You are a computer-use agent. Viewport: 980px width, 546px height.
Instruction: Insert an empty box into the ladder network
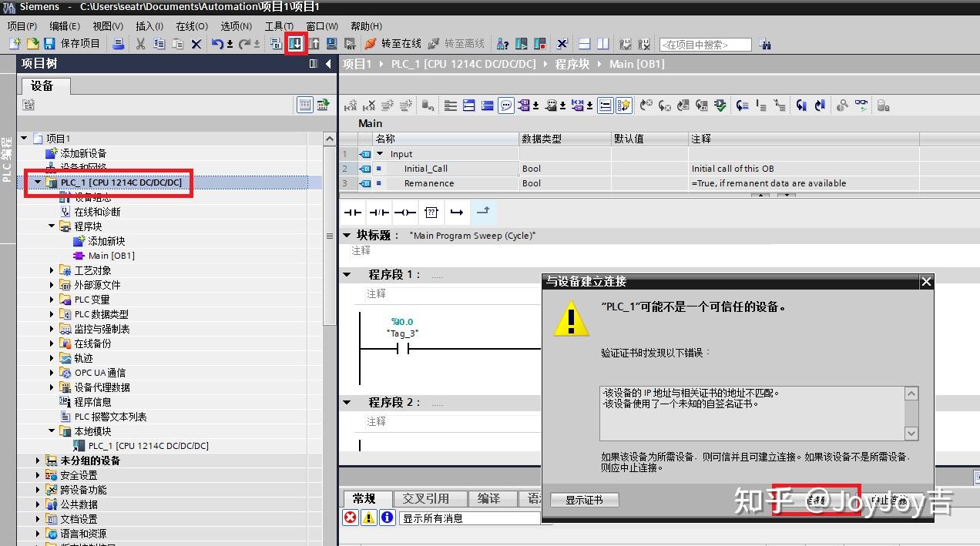point(431,213)
